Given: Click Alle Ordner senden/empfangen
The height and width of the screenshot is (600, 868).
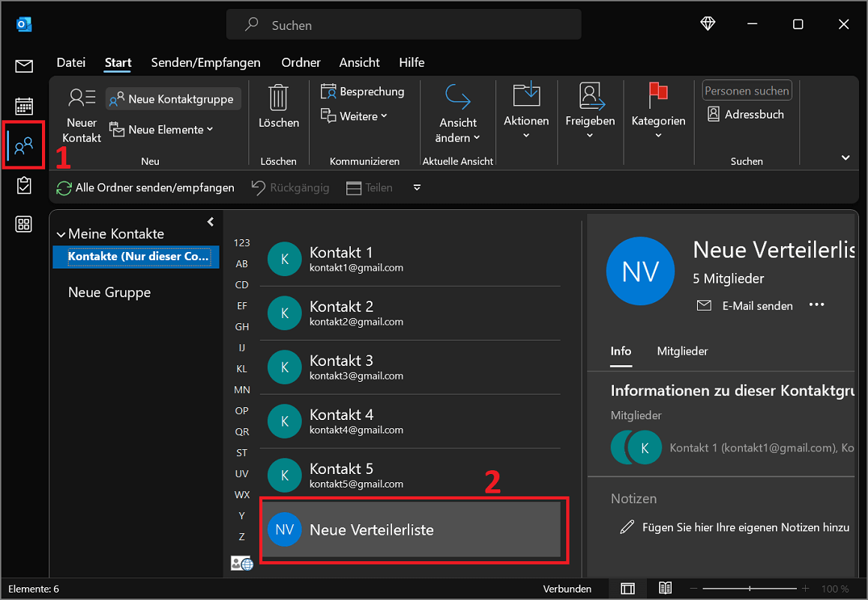Looking at the screenshot, I should (145, 187).
